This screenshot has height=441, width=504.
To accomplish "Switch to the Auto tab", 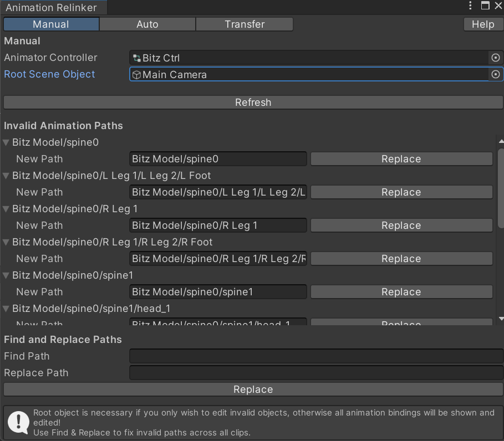I will coord(147,24).
